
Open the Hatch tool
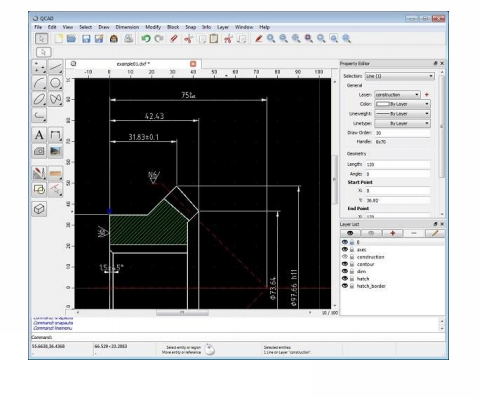[39, 151]
